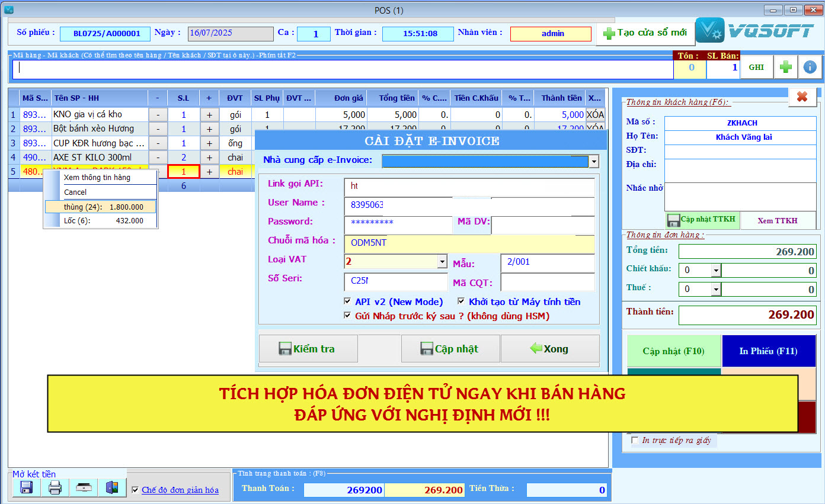
Task: Uncheck API v2 (New Mode) option
Action: [x=347, y=302]
